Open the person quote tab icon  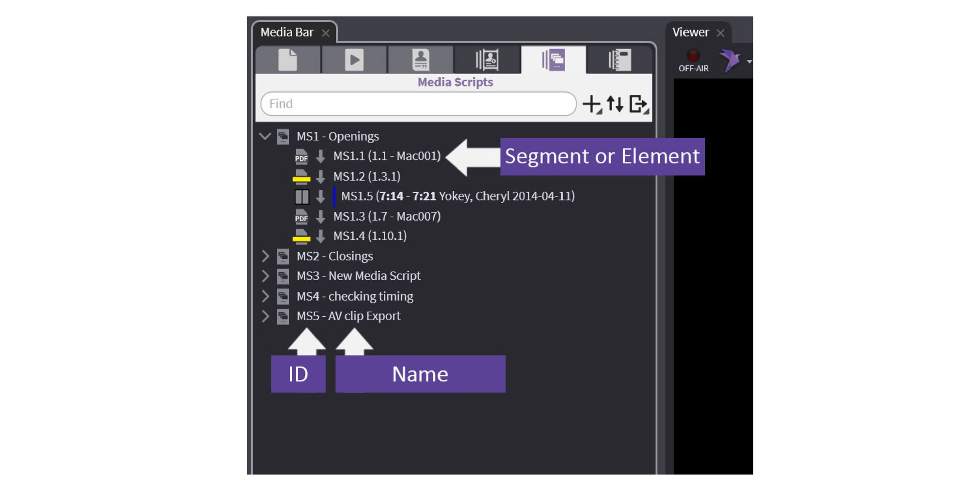(420, 60)
